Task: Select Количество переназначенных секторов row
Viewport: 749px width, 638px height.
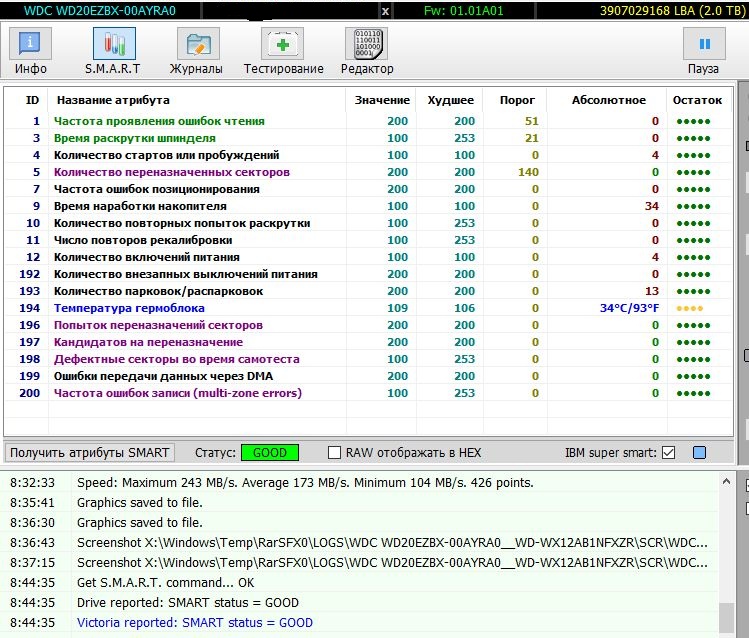Action: pyautogui.click(x=171, y=172)
